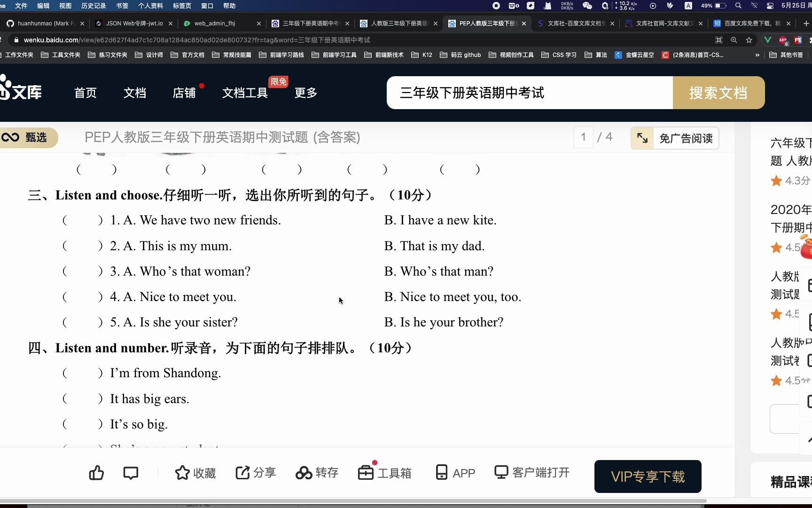812x508 pixels.
Task: Click the browser address bar URL
Action: [x=197, y=40]
